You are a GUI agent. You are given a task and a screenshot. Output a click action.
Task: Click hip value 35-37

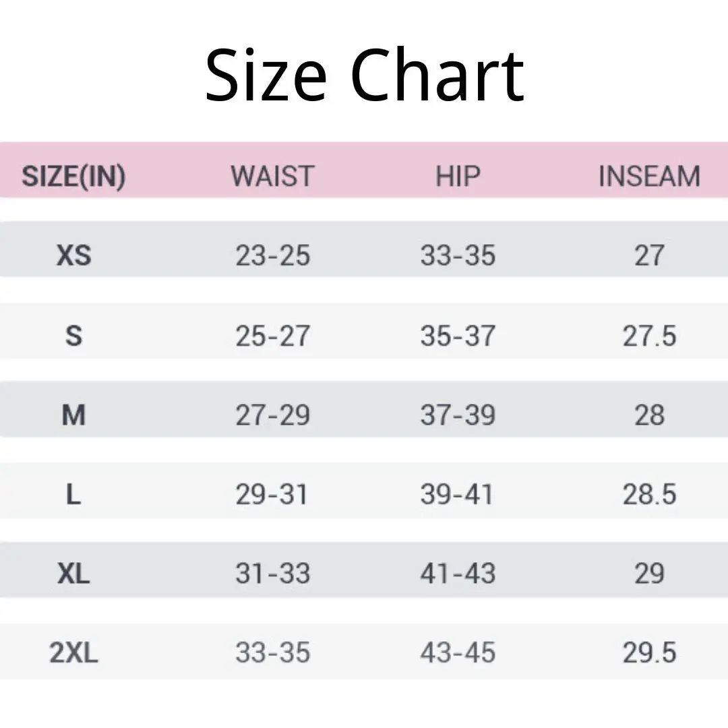coord(458,336)
